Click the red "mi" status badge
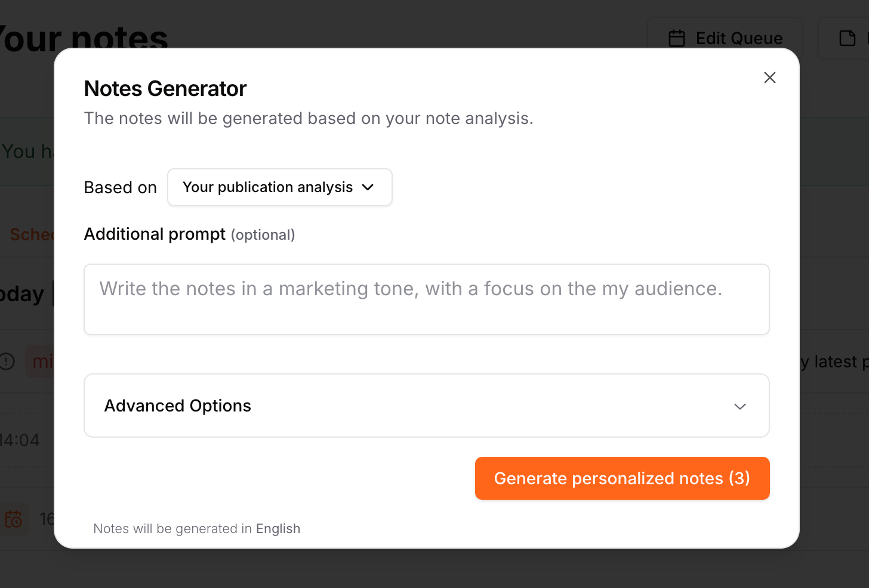 (x=42, y=361)
